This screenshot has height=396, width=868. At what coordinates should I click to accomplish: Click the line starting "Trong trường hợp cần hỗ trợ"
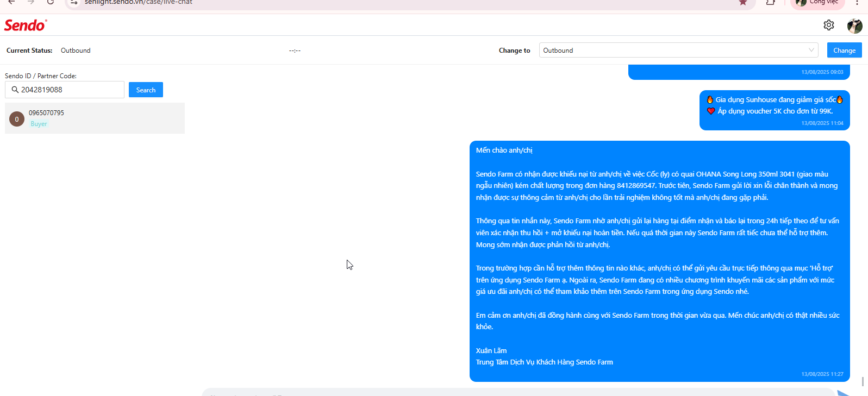coord(654,268)
